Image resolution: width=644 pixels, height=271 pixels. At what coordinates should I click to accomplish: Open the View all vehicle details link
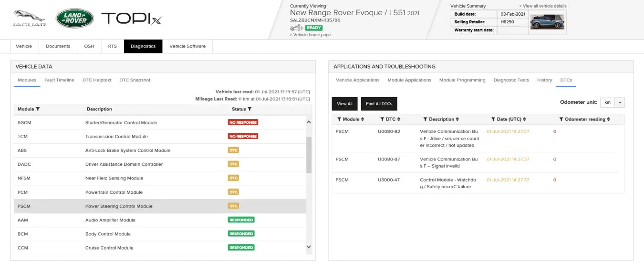click(x=543, y=6)
